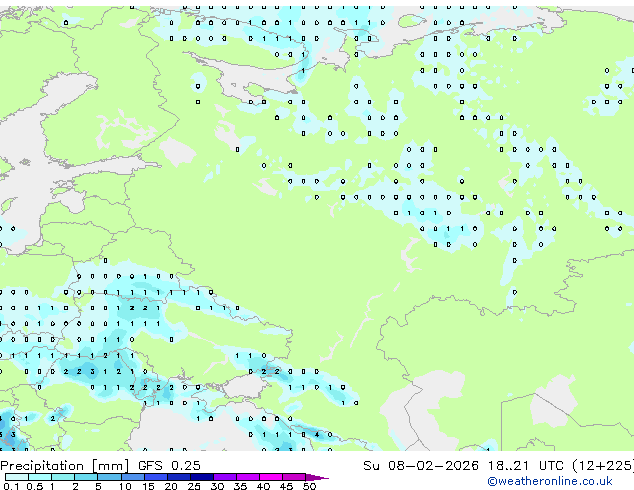Click the legend value label '20'
Screen dimensions: 634x490
(x=171, y=486)
